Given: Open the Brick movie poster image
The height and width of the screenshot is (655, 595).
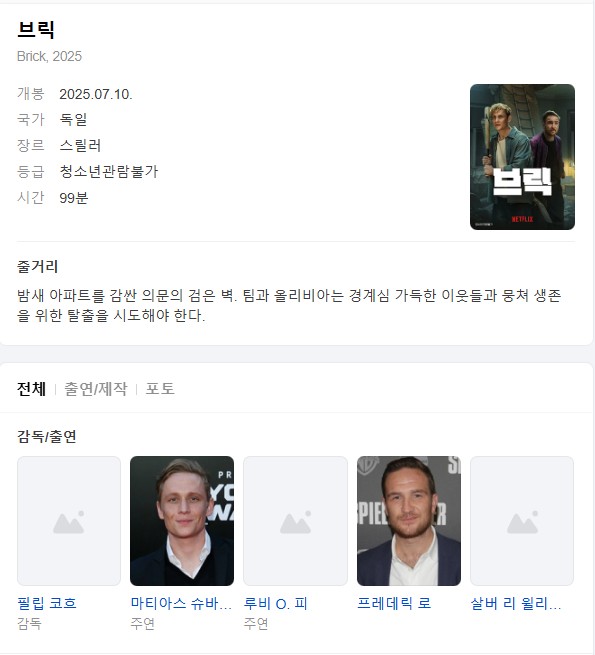Looking at the screenshot, I should click(522, 157).
